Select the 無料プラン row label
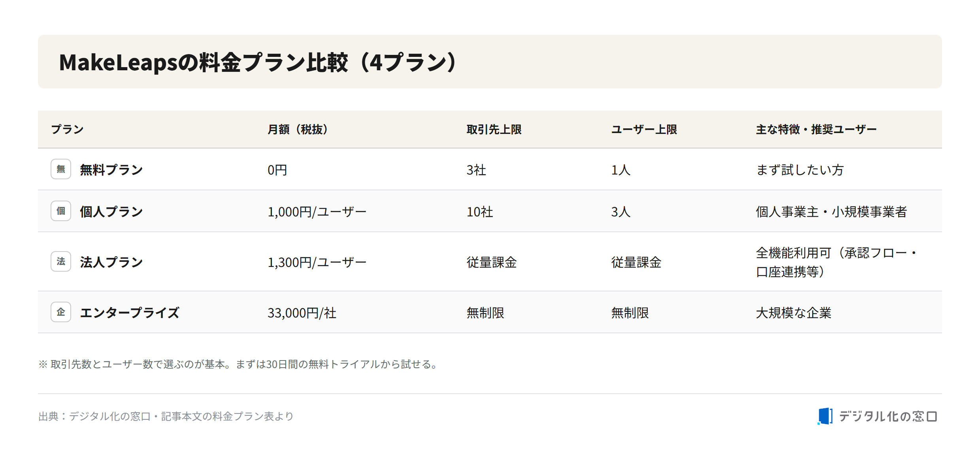 coord(111,170)
